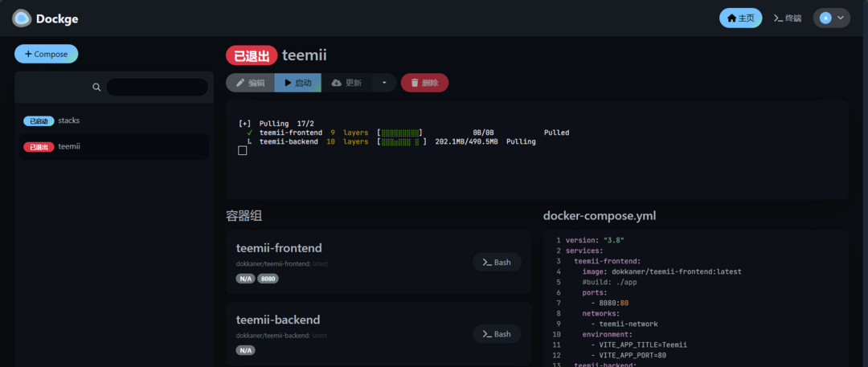The image size is (868, 367).
Task: Click the 已退出 badge beside teemii in the list
Action: [x=39, y=147]
